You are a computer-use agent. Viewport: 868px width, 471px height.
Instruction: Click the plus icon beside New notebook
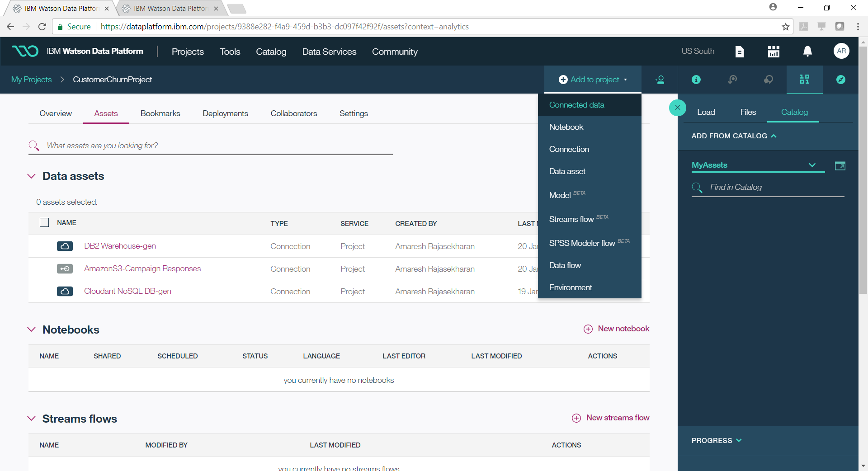point(588,329)
